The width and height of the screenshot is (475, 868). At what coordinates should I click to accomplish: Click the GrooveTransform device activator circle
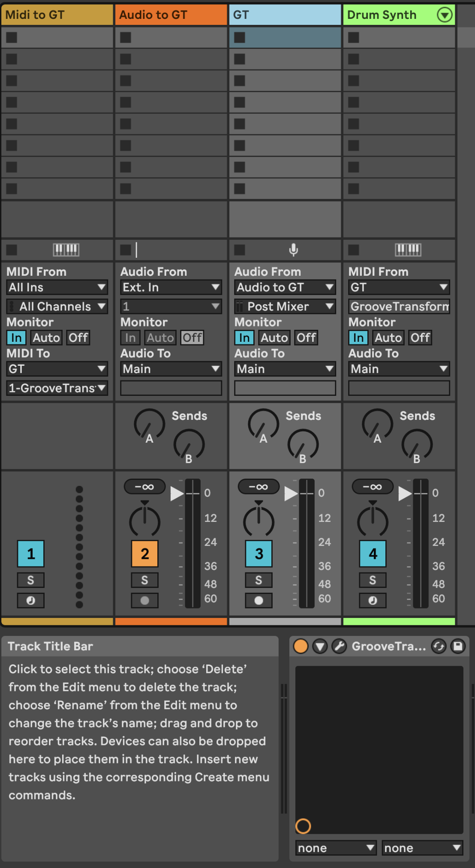(x=301, y=646)
